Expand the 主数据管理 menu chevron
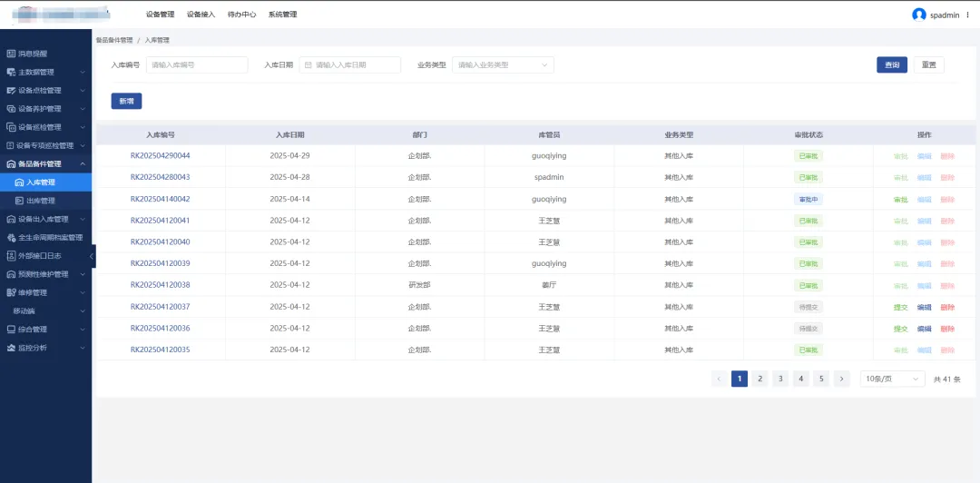Image resolution: width=980 pixels, height=483 pixels. [83, 72]
